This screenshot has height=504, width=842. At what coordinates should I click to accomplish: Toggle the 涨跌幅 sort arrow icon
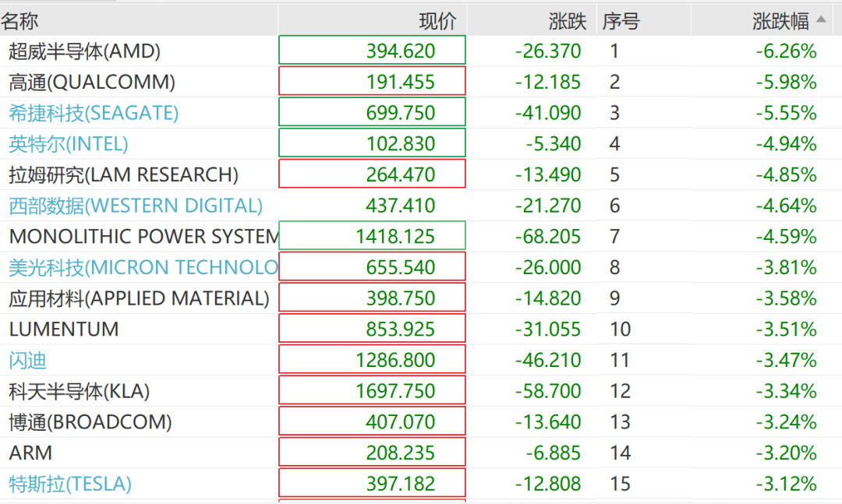(x=820, y=19)
